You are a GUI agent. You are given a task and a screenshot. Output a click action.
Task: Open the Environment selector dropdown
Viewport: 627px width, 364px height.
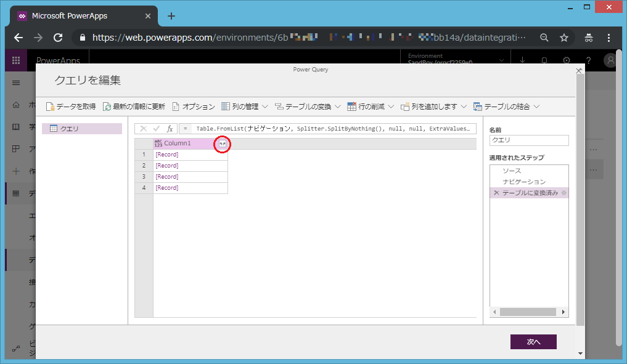pyautogui.click(x=456, y=60)
